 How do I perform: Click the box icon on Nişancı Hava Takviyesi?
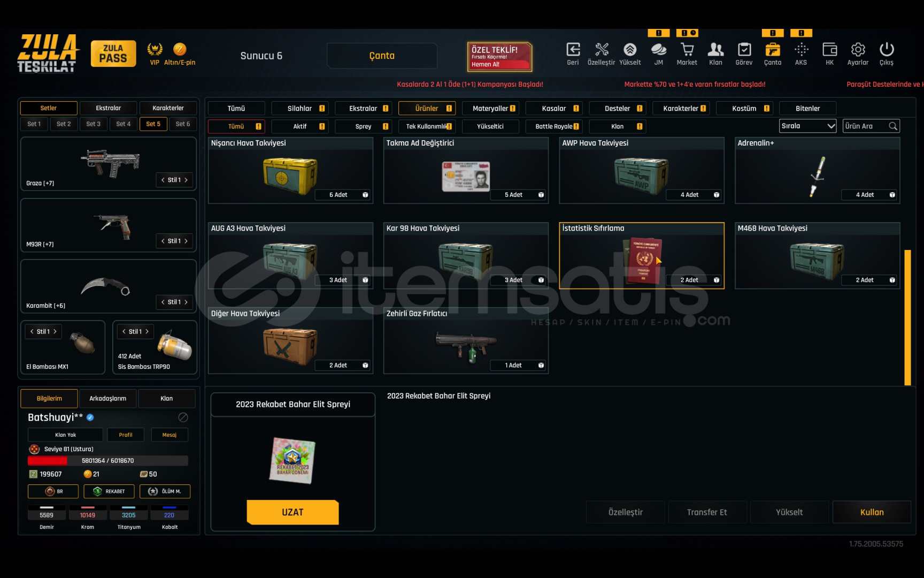(365, 195)
